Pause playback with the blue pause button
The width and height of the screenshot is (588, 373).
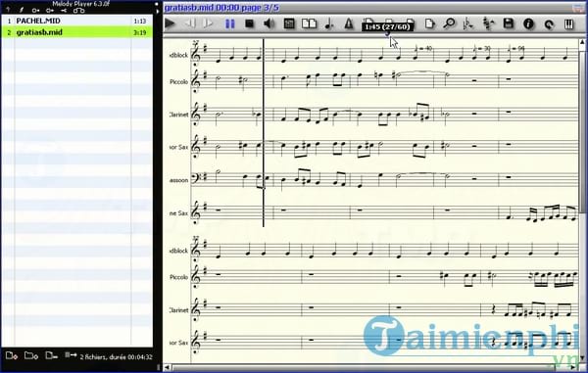pos(230,23)
